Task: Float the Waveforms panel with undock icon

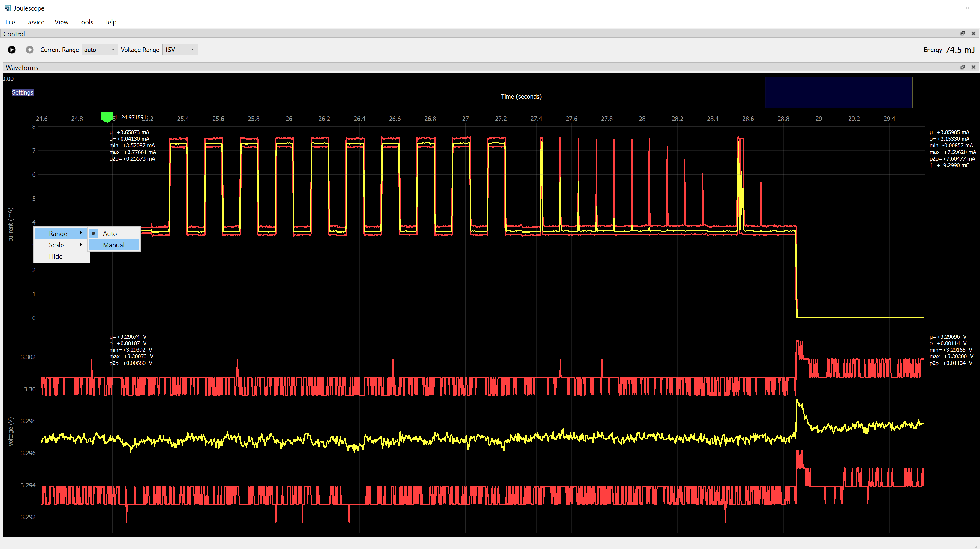Action: 963,67
